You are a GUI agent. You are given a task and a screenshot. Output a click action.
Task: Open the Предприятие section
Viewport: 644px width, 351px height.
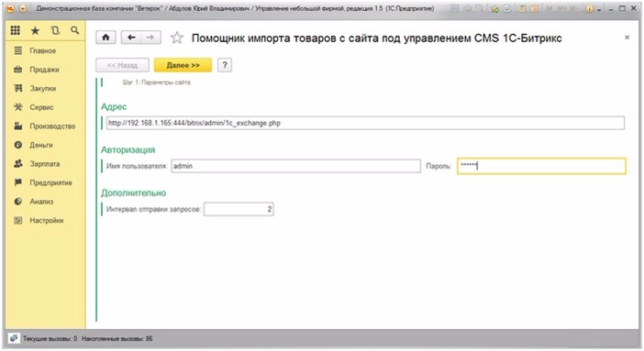[x=45, y=182]
